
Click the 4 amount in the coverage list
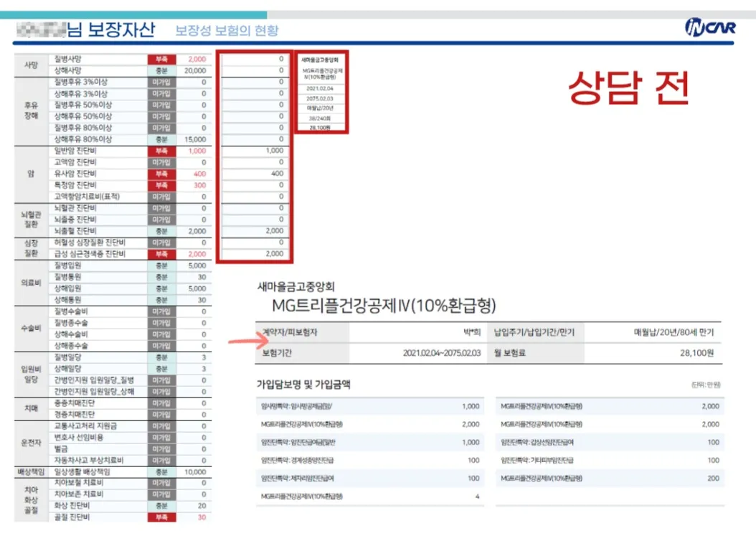coord(477,497)
